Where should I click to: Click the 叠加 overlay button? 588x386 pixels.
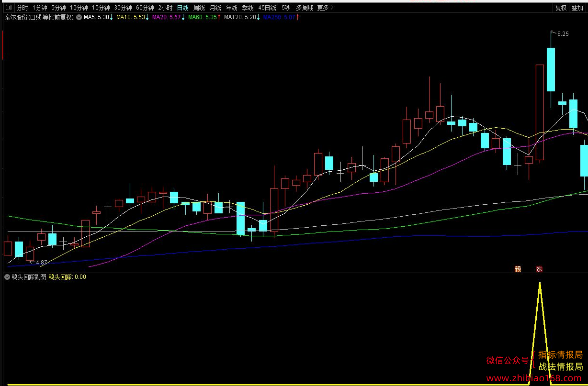577,8
